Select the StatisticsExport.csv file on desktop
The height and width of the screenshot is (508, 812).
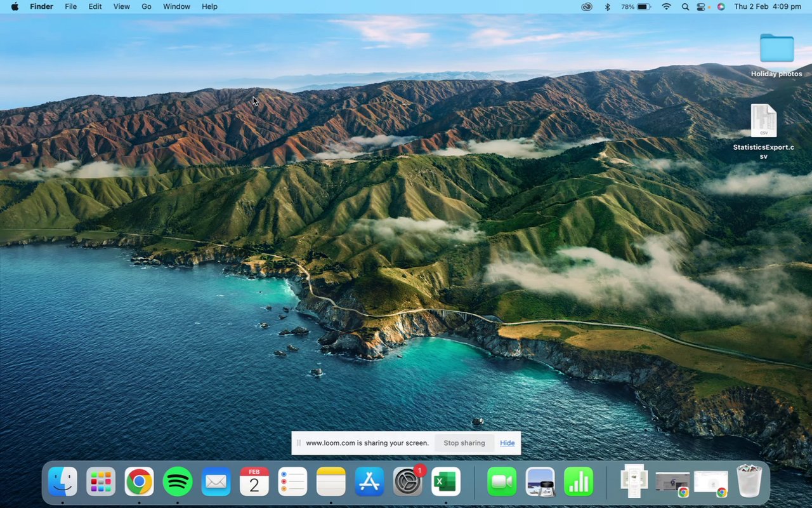coord(764,132)
